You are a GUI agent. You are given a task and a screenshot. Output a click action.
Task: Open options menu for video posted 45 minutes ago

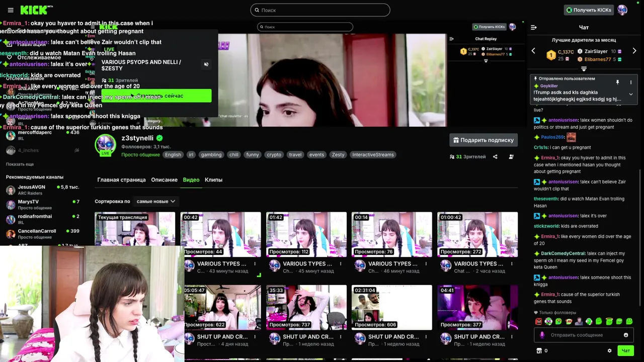tap(341, 263)
